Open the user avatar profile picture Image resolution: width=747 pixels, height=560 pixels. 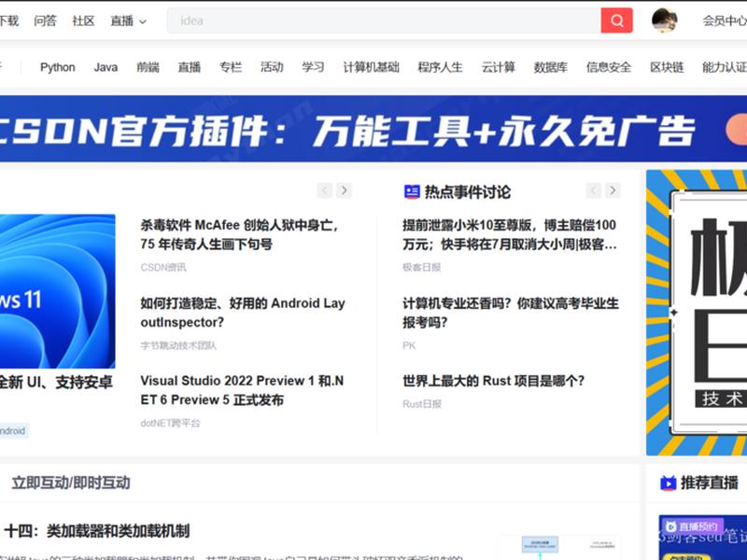665,21
